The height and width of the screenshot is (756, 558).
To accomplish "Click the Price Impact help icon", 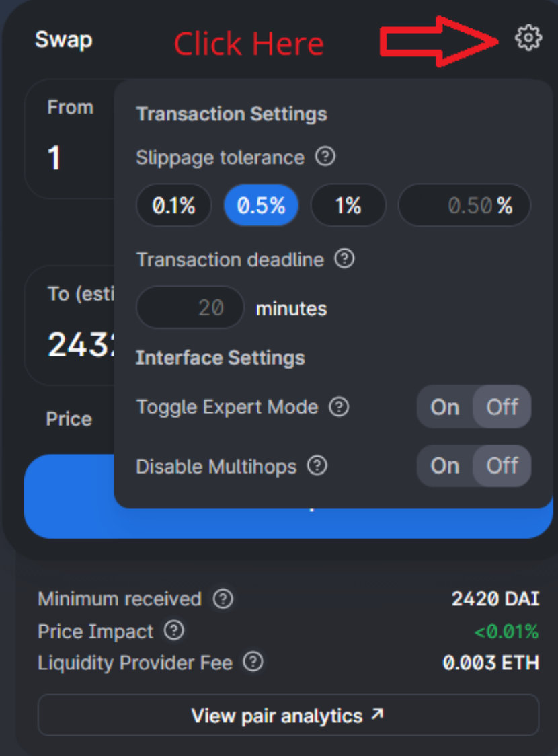I will (x=174, y=631).
